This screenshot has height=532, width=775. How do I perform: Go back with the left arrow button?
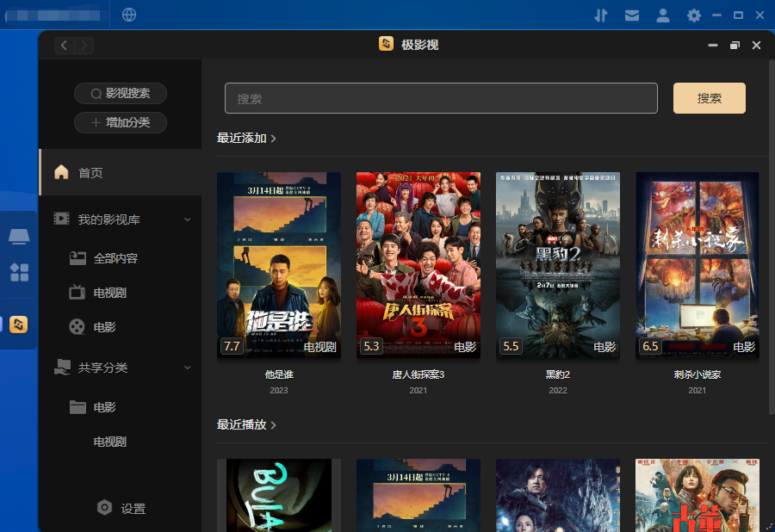click(65, 46)
